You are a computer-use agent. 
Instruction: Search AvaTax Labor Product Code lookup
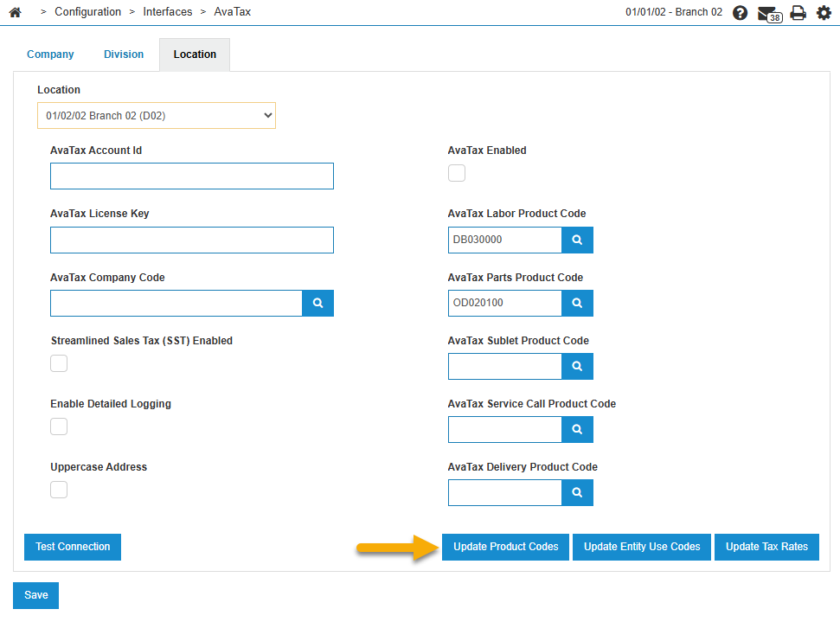point(577,240)
